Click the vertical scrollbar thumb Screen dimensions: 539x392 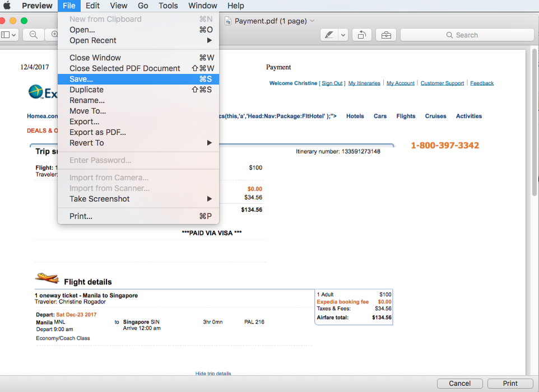click(x=534, y=122)
